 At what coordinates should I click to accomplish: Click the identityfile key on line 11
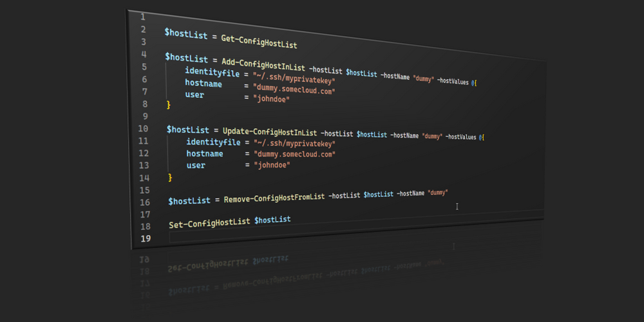pyautogui.click(x=213, y=142)
